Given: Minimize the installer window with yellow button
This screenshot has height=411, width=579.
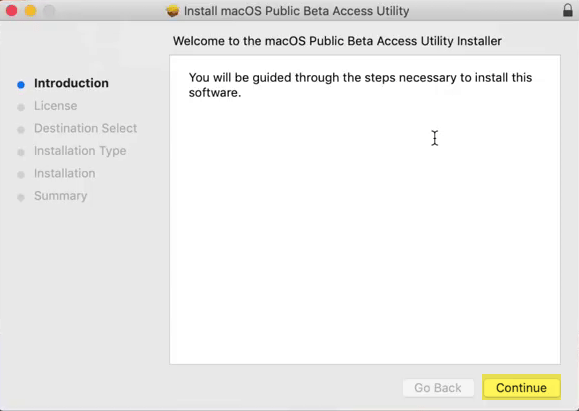Looking at the screenshot, I should [x=31, y=11].
